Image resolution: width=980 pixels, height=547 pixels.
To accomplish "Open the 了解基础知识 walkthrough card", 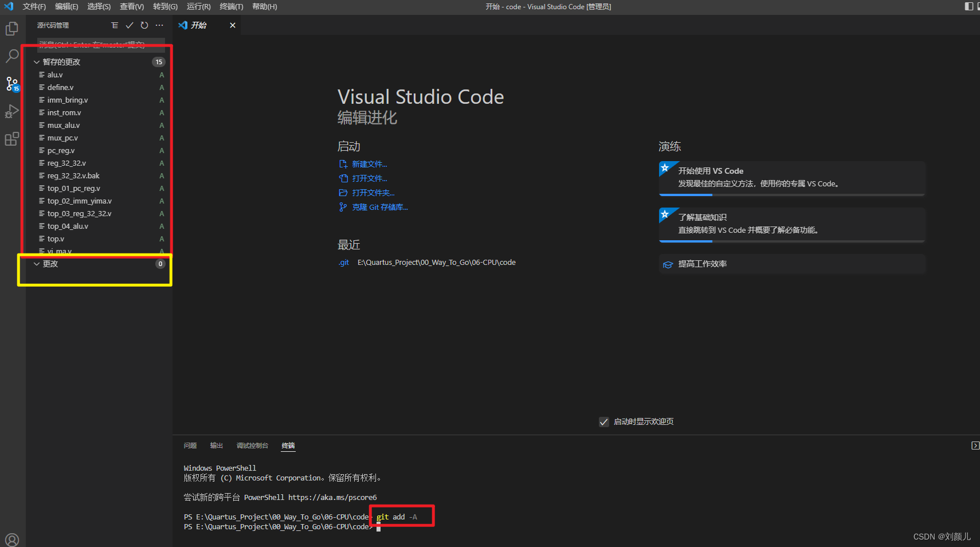I will click(x=792, y=225).
